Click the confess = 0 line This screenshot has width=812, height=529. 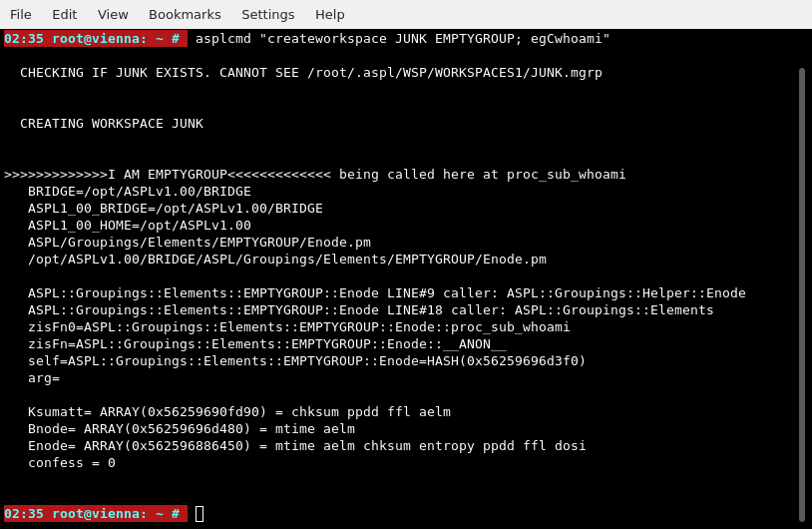[72, 463]
